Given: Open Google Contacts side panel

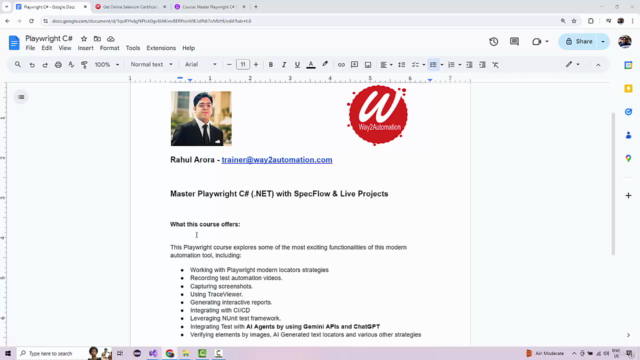Looking at the screenshot, I should click(628, 135).
